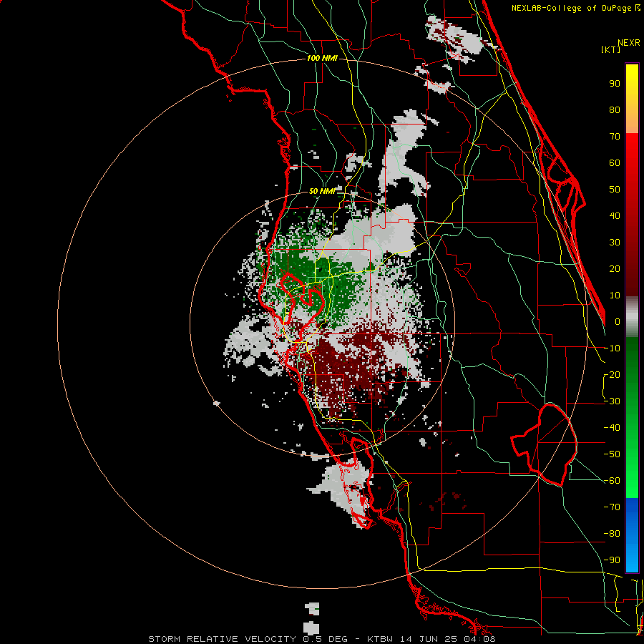Click the "-30" scale value
The width and height of the screenshot is (644, 644).
click(x=612, y=401)
